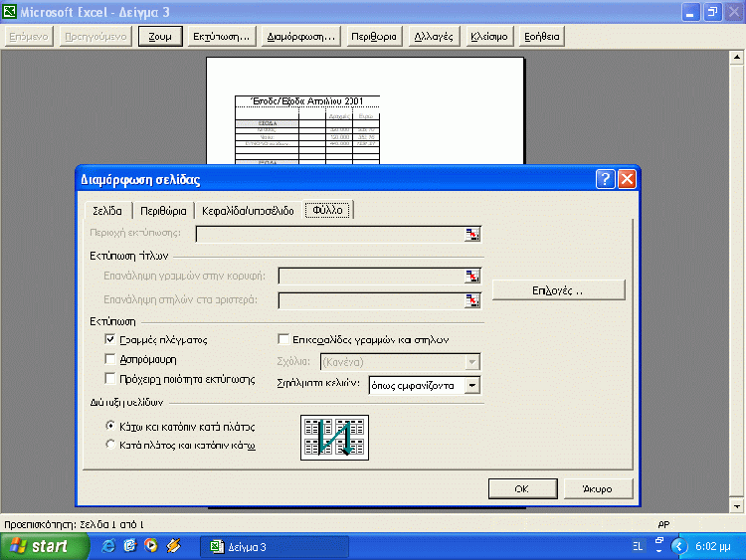Click Διαμόρφωση toolbar button
This screenshot has width=746, height=560.
(x=301, y=37)
